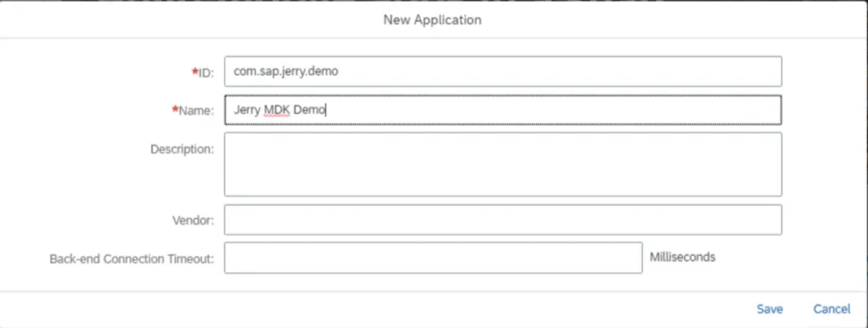The width and height of the screenshot is (868, 328).
Task: Click the empty Vendor field
Action: pyautogui.click(x=503, y=220)
